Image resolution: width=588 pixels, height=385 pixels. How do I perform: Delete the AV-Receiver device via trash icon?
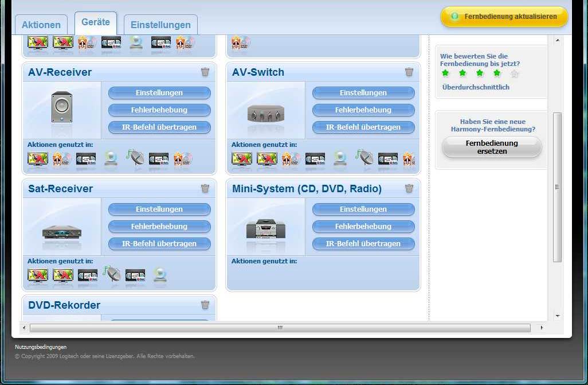205,72
